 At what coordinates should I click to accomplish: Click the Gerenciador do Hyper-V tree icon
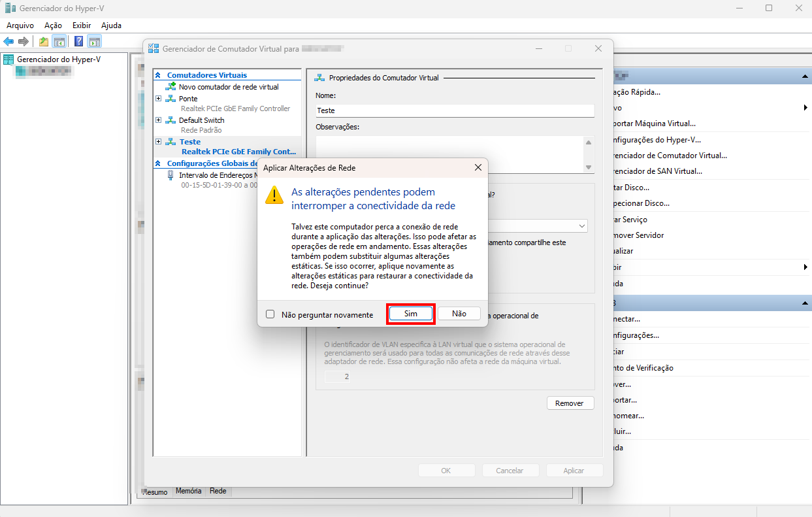pyautogui.click(x=8, y=59)
